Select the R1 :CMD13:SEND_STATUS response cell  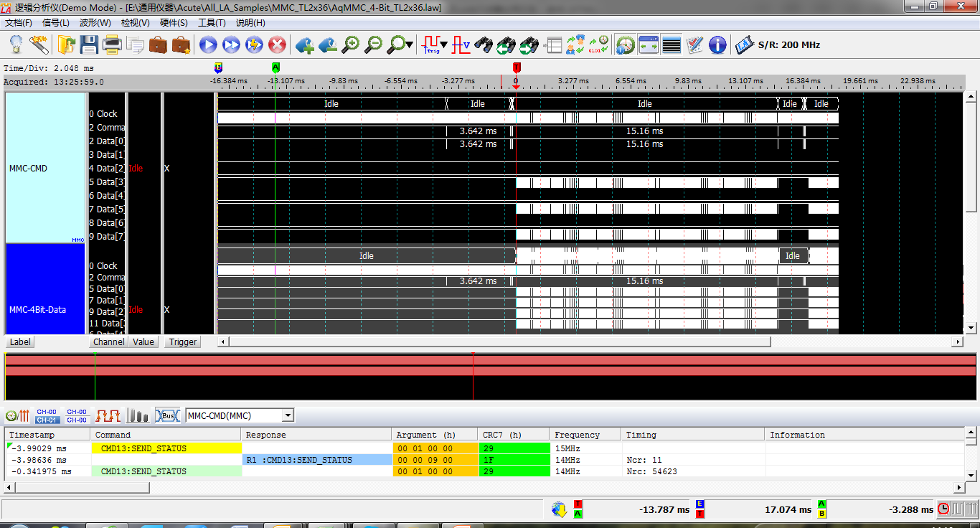tap(317, 460)
